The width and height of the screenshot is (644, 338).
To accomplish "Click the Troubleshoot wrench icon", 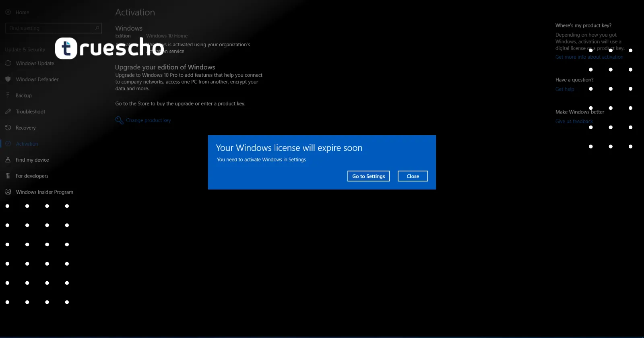I will click(8, 111).
